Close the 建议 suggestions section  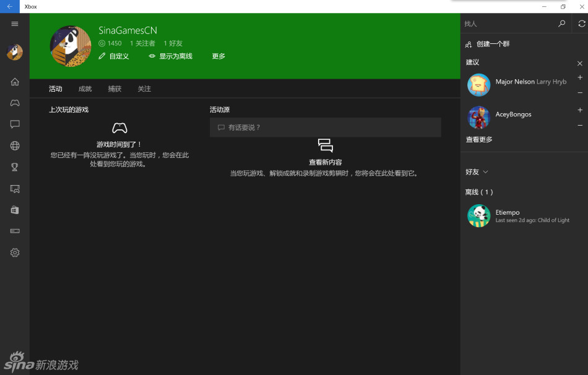tap(580, 63)
